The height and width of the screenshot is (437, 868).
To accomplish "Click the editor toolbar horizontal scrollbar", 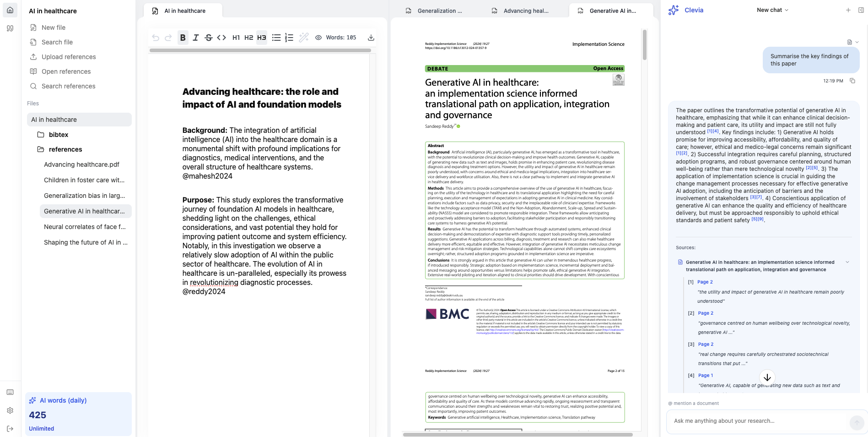I will point(260,50).
